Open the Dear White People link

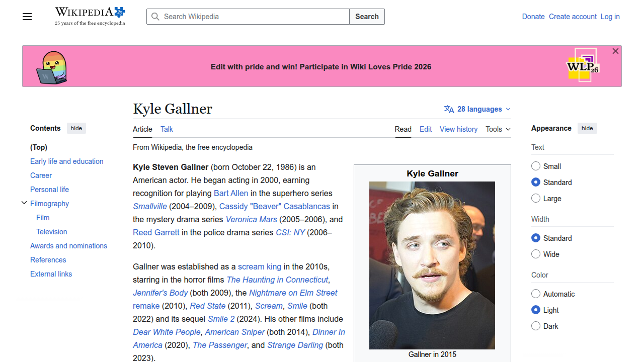167,332
